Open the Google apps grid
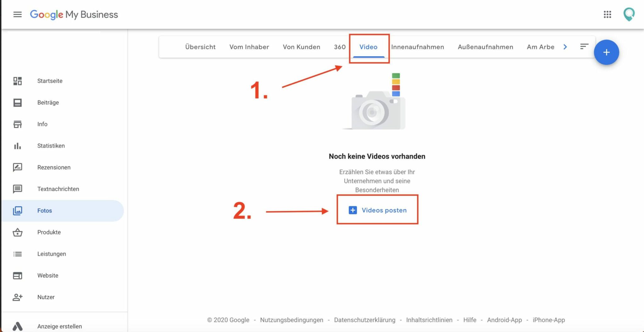This screenshot has width=644, height=332. [x=607, y=14]
